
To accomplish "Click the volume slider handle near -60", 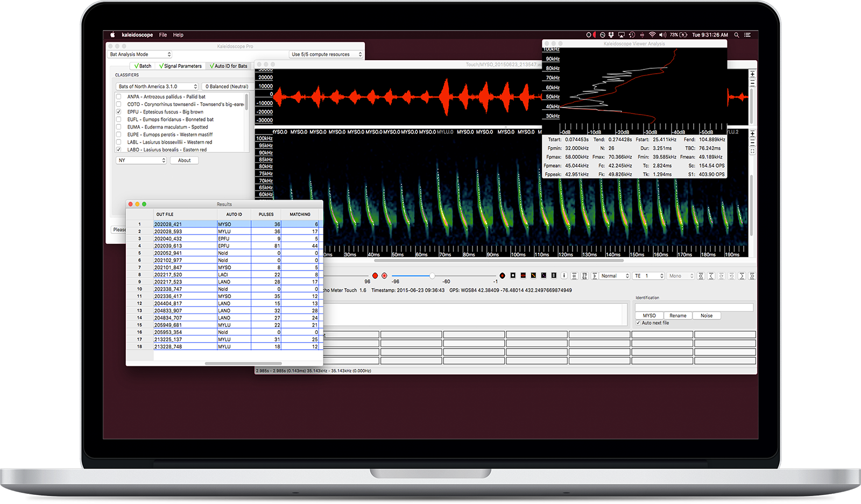I will click(432, 276).
